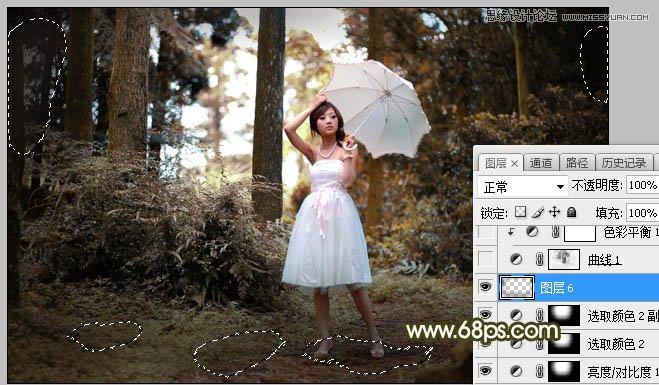Select the 色彩平衡 1 layer name
The image size is (659, 385).
pyautogui.click(x=631, y=232)
